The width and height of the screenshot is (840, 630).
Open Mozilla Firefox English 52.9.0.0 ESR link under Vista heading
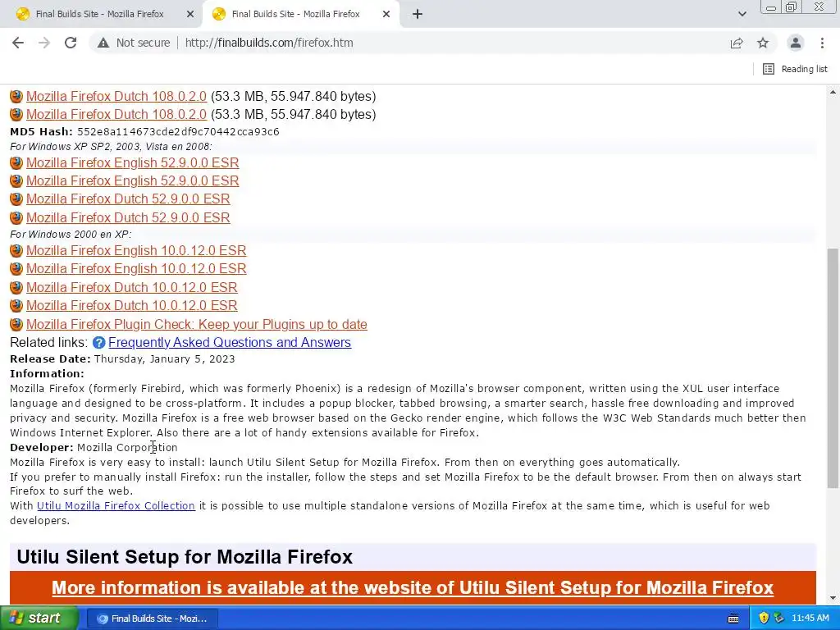(x=132, y=162)
